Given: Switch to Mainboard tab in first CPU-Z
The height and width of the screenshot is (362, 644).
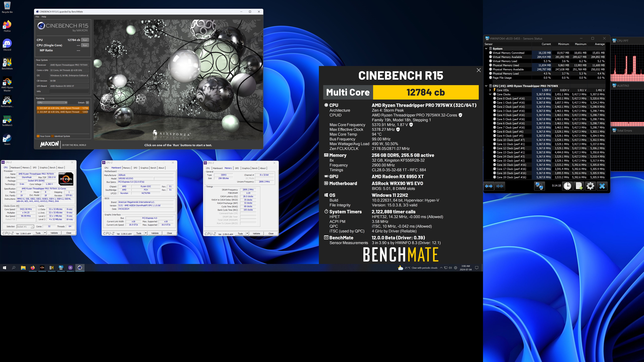Looking at the screenshot, I should (15, 168).
